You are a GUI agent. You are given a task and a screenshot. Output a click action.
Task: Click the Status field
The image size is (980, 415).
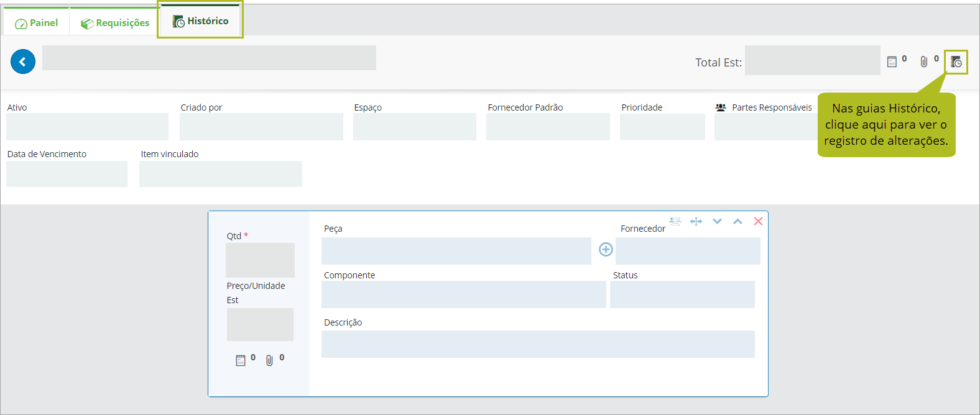pos(682,294)
